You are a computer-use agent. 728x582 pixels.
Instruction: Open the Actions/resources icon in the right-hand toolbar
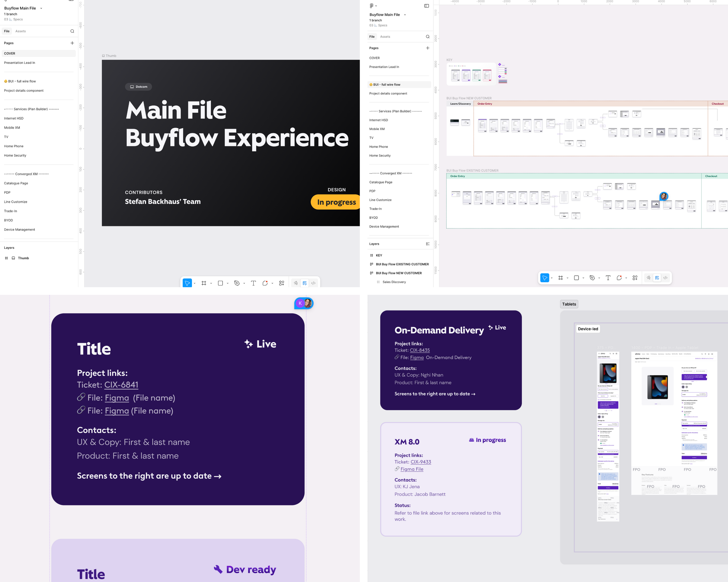click(635, 278)
